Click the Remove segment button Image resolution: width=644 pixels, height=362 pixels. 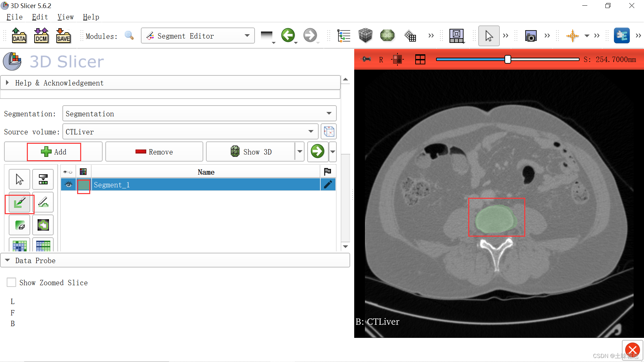click(154, 152)
